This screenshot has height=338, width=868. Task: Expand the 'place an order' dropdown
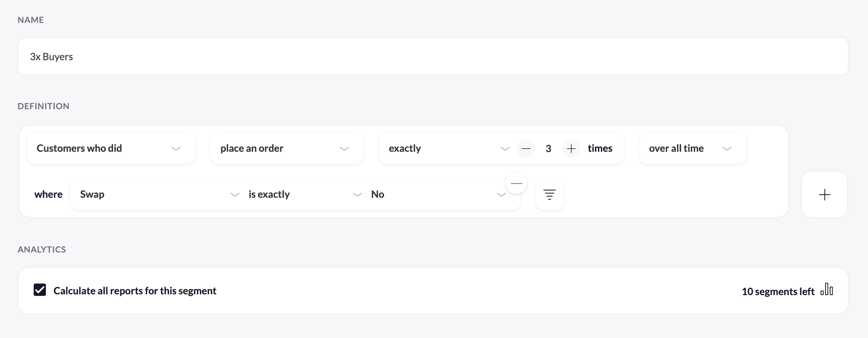287,148
